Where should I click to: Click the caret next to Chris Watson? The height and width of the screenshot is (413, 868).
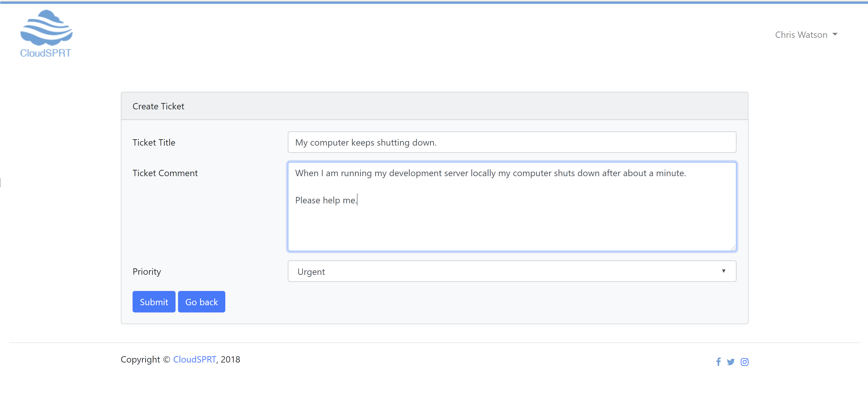coord(835,34)
